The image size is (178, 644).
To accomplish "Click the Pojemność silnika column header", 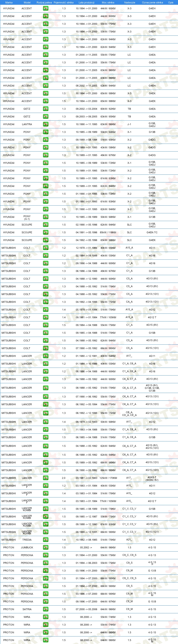I will pos(64,2).
